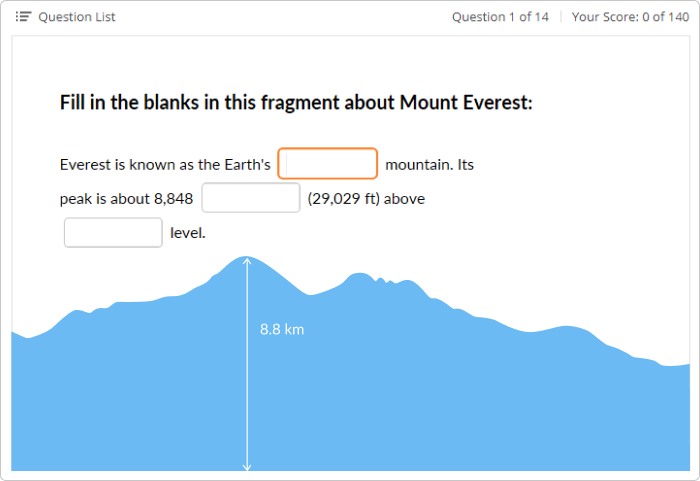Click the word 'level.' after the third blank

pyautogui.click(x=188, y=233)
